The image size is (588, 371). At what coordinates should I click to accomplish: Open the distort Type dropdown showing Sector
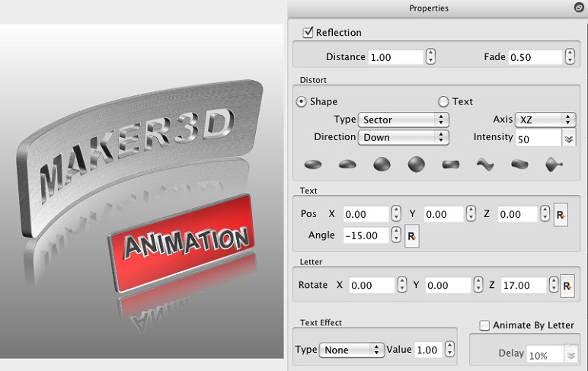(404, 120)
